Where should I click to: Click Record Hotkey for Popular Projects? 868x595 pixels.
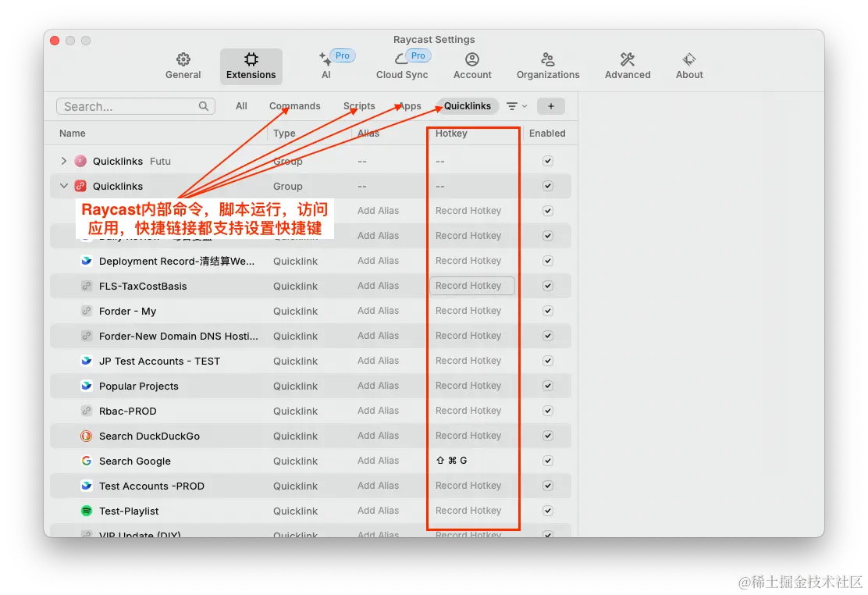[468, 386]
